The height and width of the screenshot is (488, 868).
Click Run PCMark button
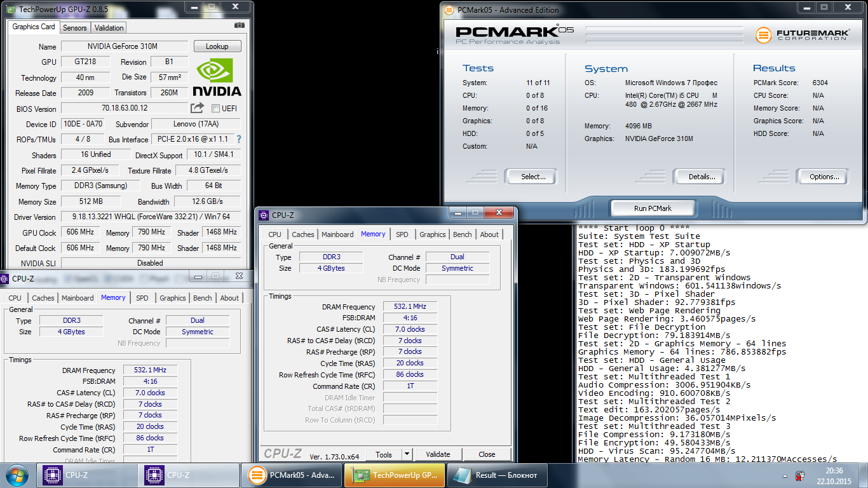(x=653, y=208)
